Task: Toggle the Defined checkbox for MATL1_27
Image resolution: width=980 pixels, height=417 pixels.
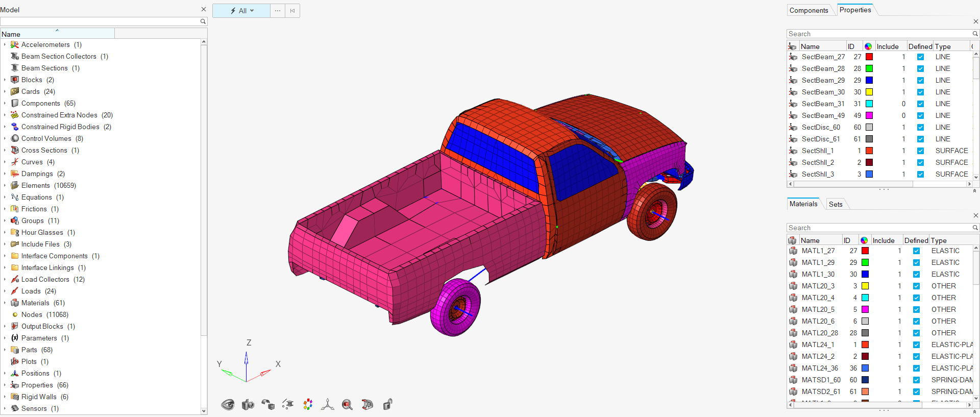Action: point(916,251)
